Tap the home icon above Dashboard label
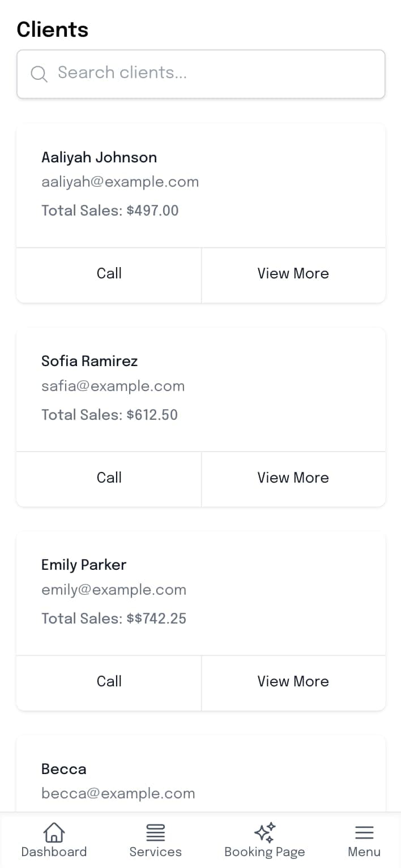 pos(54,832)
